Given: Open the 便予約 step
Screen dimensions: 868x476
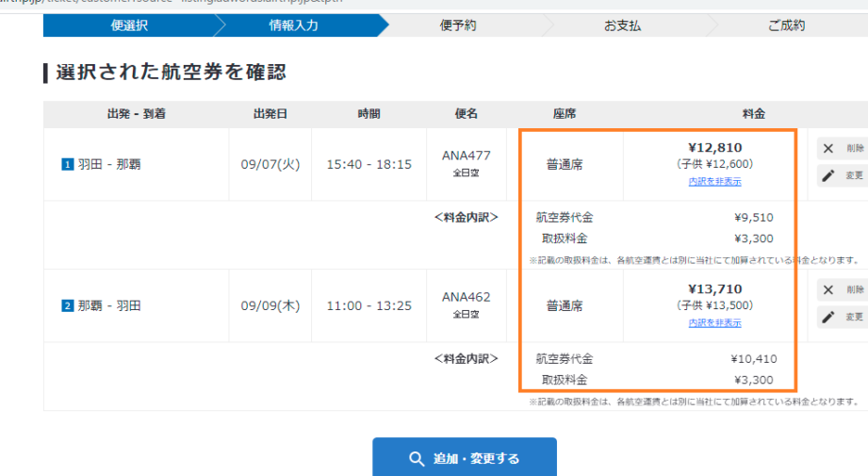Looking at the screenshot, I should 458,25.
